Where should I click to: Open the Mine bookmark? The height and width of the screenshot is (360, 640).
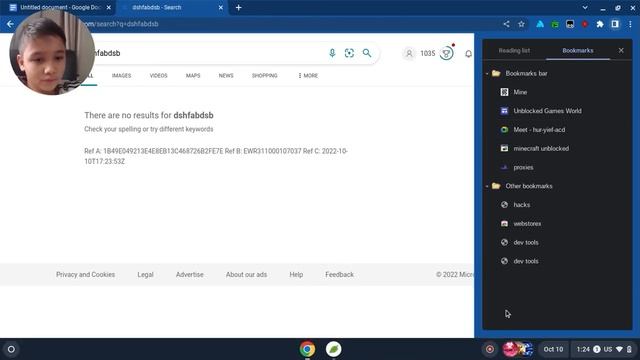pyautogui.click(x=557, y=92)
